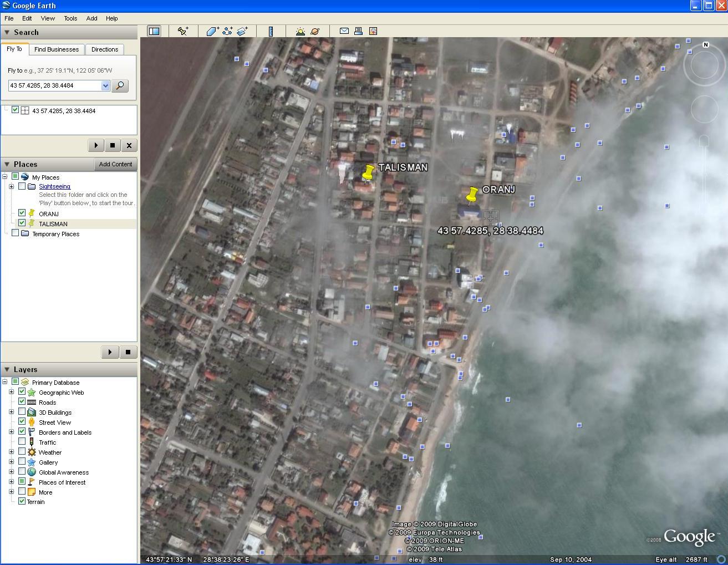
Task: Collapse the Layers panel
Action: tap(7, 370)
